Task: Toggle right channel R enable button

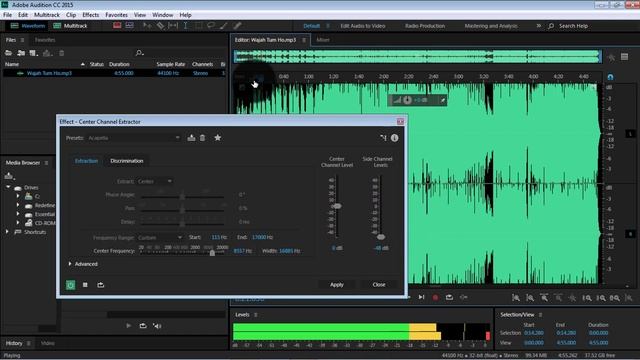Action: click(x=630, y=234)
